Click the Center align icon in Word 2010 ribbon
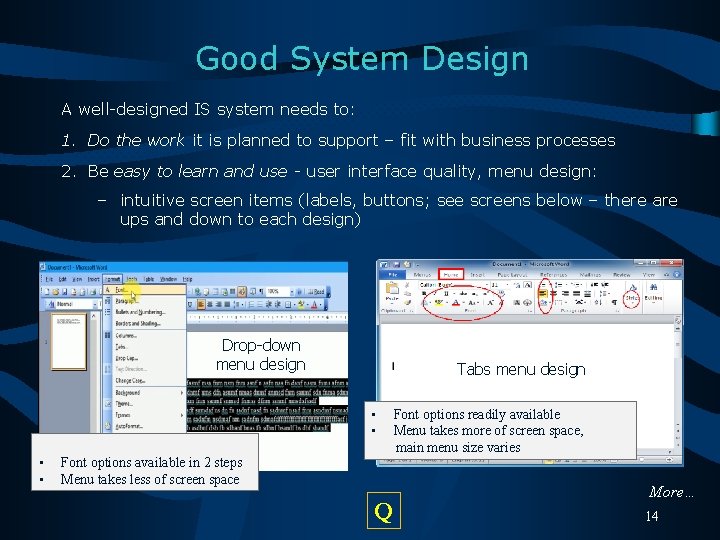Image resolution: width=720 pixels, height=540 pixels. [554, 293]
